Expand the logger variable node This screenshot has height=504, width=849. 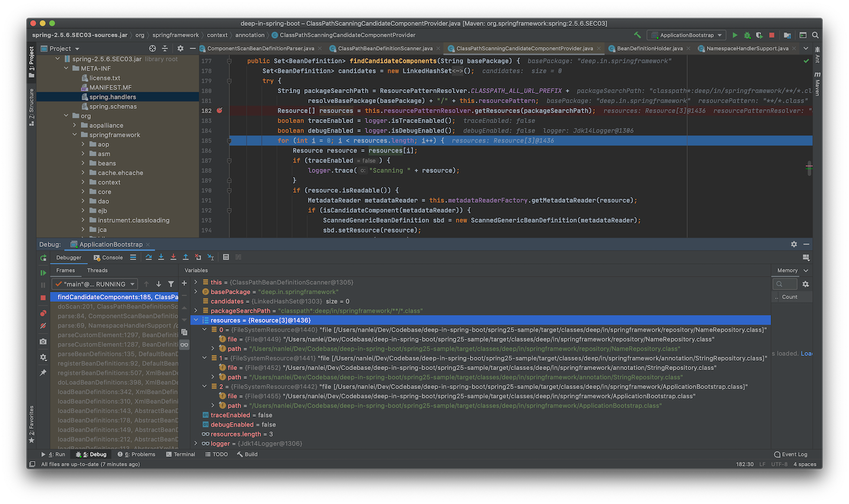click(x=196, y=443)
